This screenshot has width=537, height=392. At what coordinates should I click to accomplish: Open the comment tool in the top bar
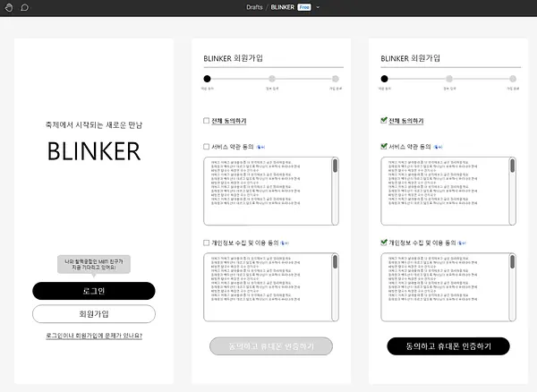click(25, 7)
